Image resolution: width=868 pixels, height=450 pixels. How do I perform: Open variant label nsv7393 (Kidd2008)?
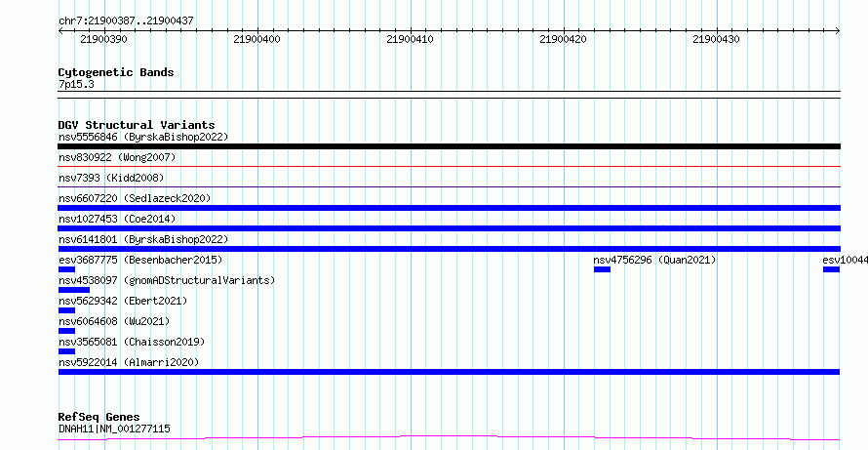[x=111, y=178]
